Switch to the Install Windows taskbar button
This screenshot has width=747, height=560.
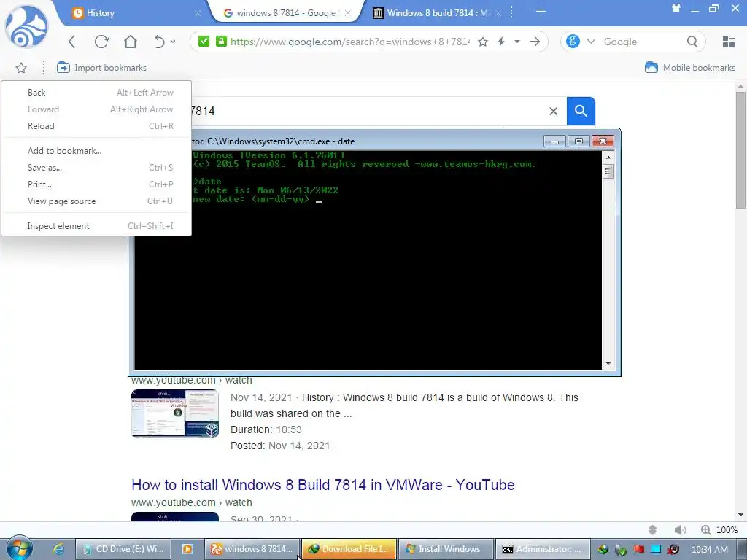pos(446,549)
